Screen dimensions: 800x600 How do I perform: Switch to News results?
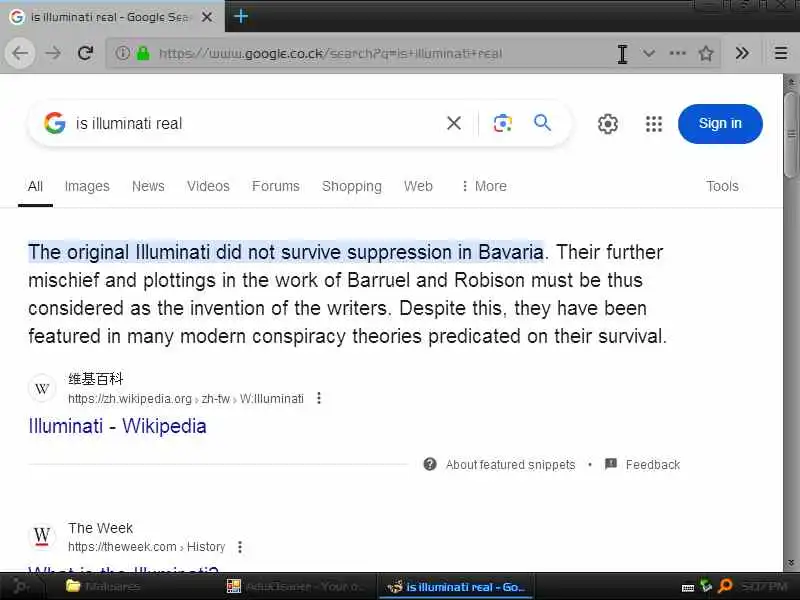coord(148,186)
